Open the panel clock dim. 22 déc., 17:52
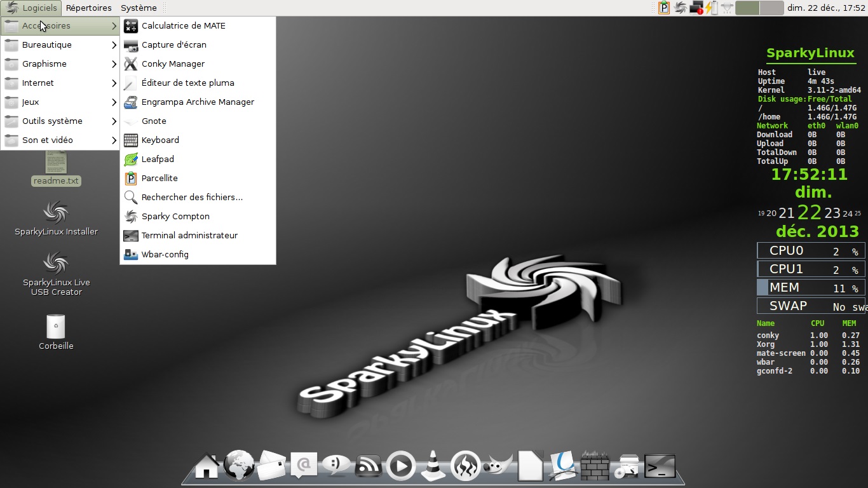This screenshot has width=868, height=488. tap(826, 8)
